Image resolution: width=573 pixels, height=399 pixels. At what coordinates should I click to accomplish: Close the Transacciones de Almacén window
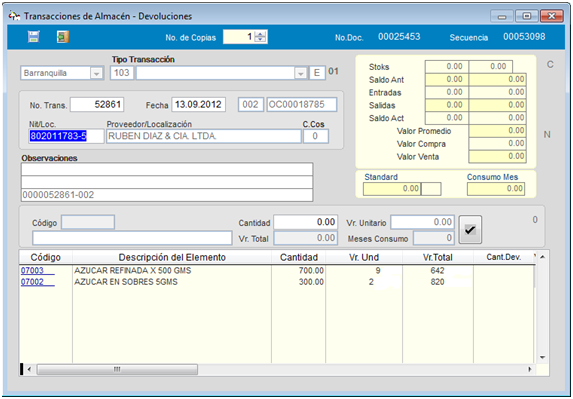[x=551, y=16]
